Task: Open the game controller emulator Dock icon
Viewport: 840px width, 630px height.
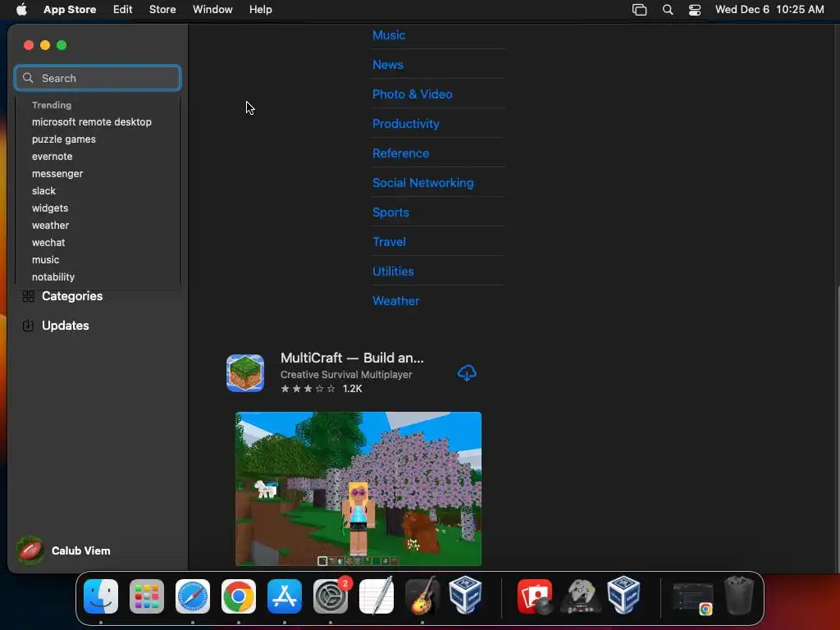Action: pyautogui.click(x=580, y=596)
